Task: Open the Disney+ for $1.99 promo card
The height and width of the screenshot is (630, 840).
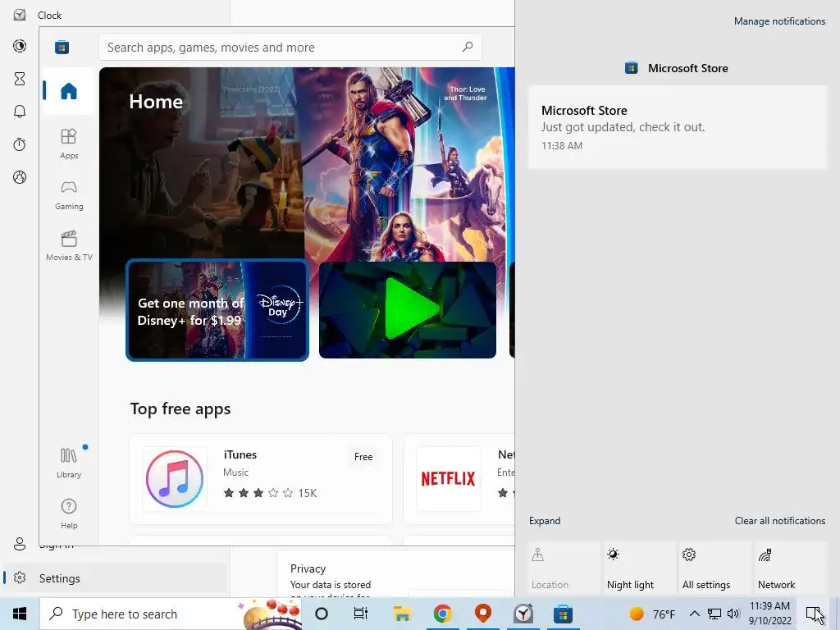Action: [217, 310]
